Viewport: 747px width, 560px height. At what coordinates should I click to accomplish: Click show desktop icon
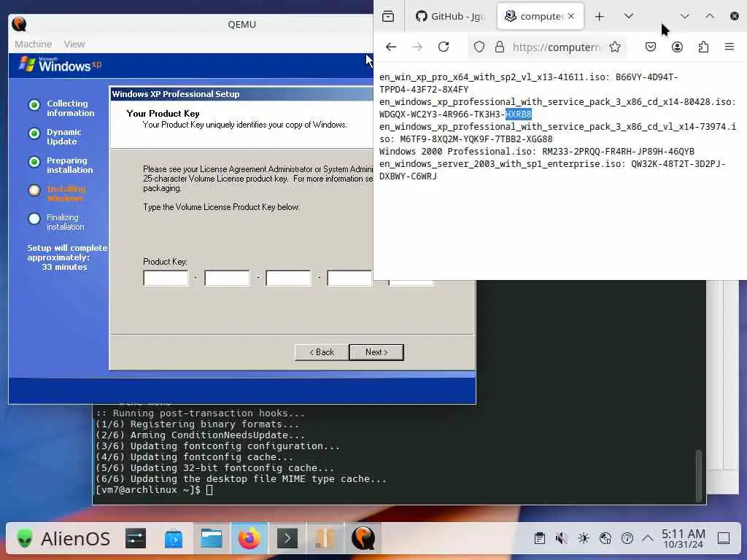click(x=724, y=539)
